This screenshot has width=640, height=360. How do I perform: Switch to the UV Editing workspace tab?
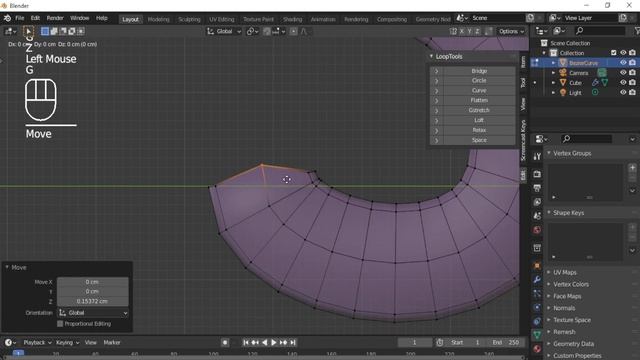(x=222, y=19)
